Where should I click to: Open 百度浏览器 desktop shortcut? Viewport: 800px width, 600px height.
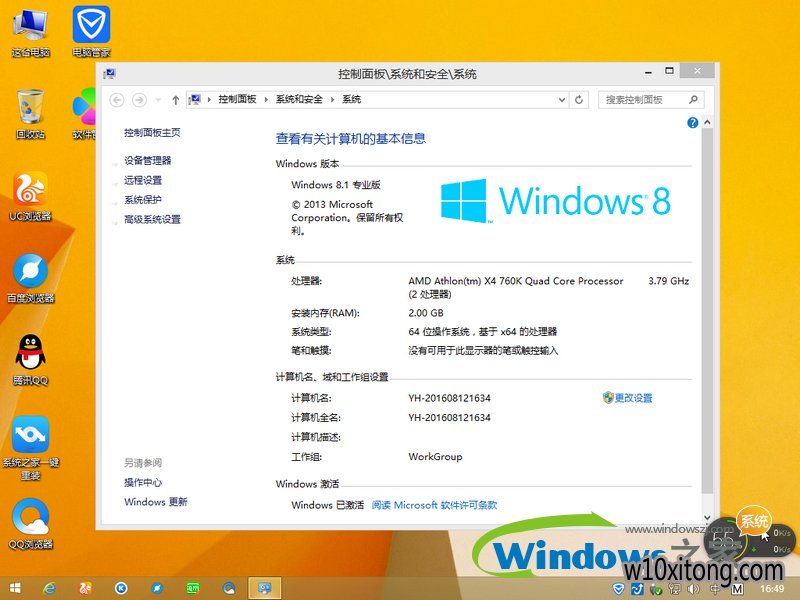[30, 277]
